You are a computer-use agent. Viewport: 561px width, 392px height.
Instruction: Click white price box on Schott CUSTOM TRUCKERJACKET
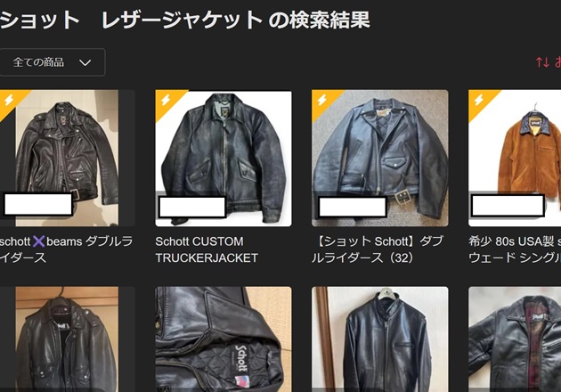click(192, 207)
